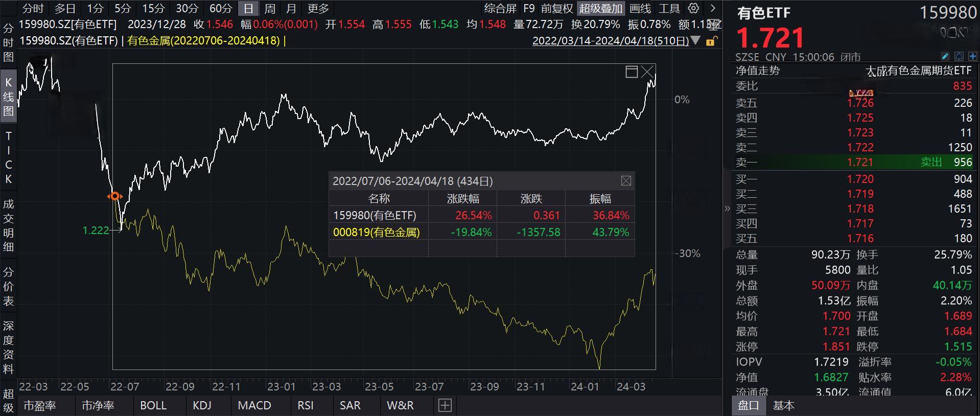The width and height of the screenshot is (980, 416).
Task: Select the 日 daily period
Action: tap(248, 9)
